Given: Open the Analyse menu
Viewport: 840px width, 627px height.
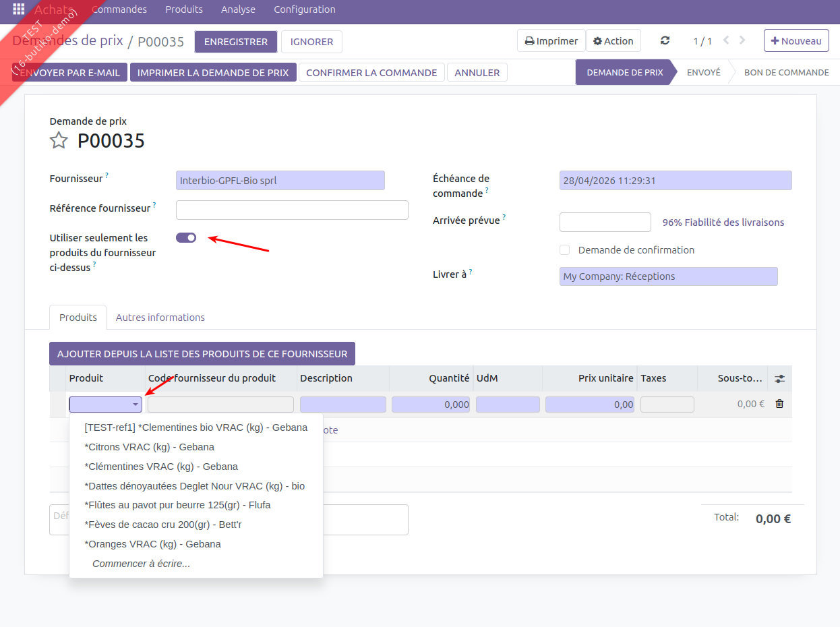Looking at the screenshot, I should pyautogui.click(x=238, y=9).
